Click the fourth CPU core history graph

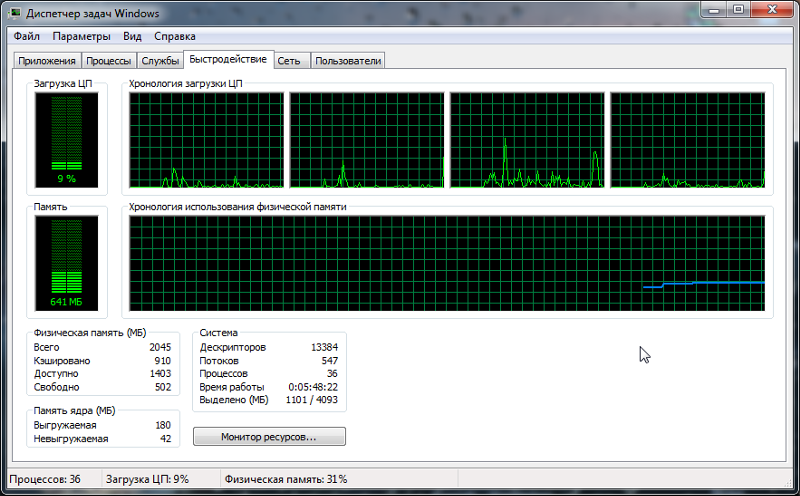687,140
